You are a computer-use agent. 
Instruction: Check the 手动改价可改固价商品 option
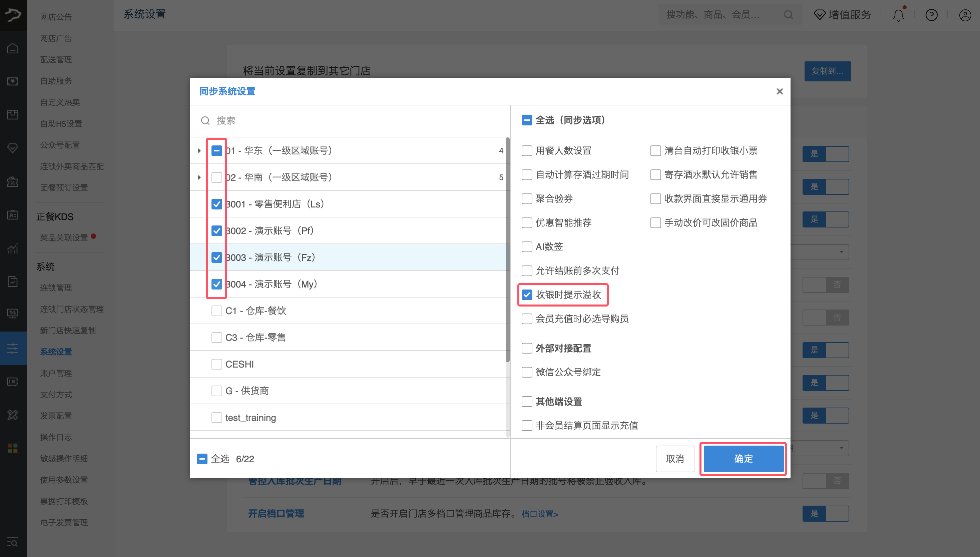tap(655, 223)
